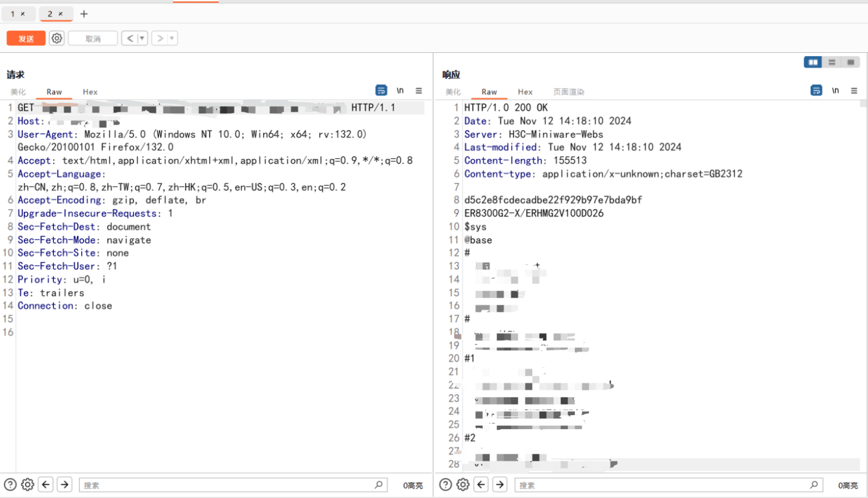Open help icon under response panel
The width and height of the screenshot is (868, 498).
(x=445, y=485)
